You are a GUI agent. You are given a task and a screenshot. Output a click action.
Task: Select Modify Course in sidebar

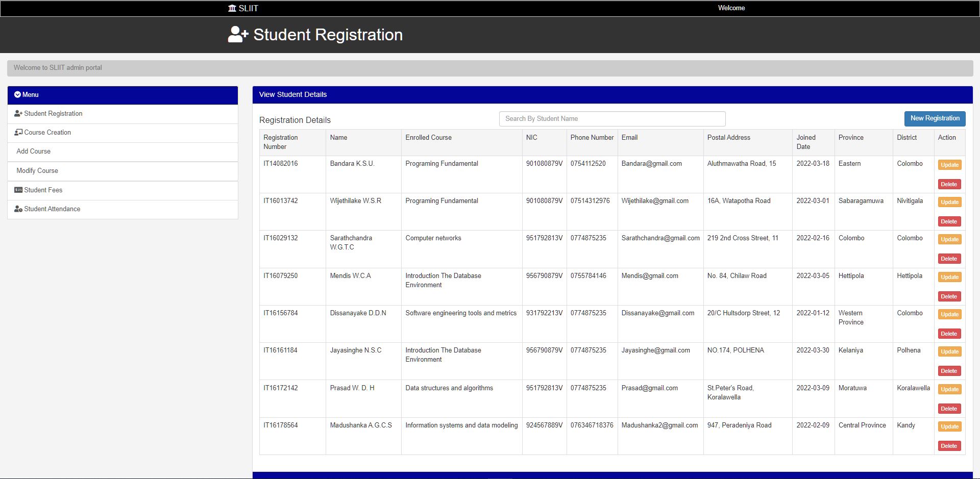pyautogui.click(x=122, y=171)
